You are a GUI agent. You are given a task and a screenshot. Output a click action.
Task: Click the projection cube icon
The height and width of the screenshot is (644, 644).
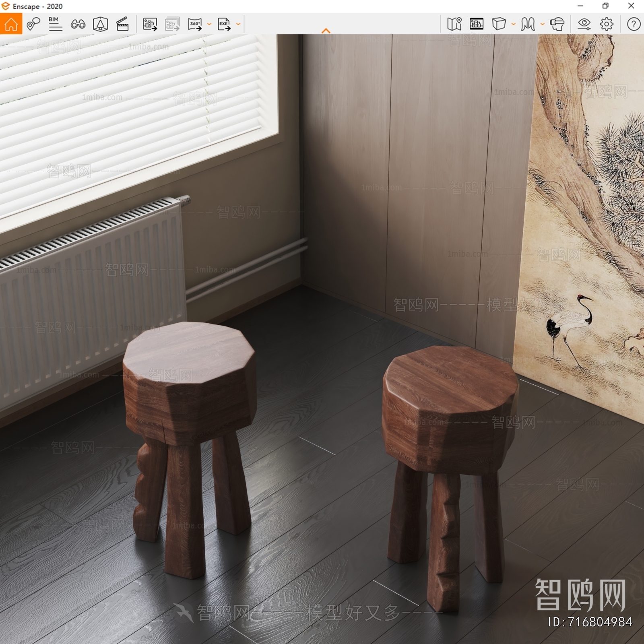(x=499, y=24)
